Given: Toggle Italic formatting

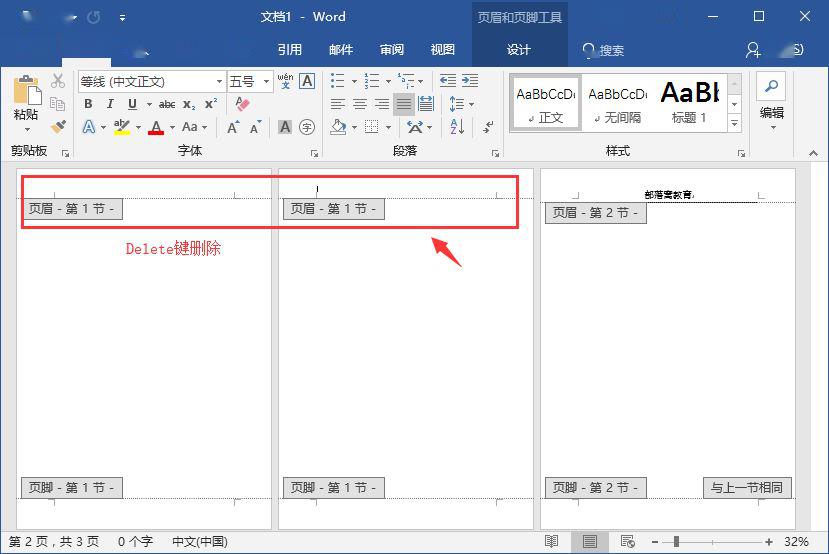Looking at the screenshot, I should [110, 104].
